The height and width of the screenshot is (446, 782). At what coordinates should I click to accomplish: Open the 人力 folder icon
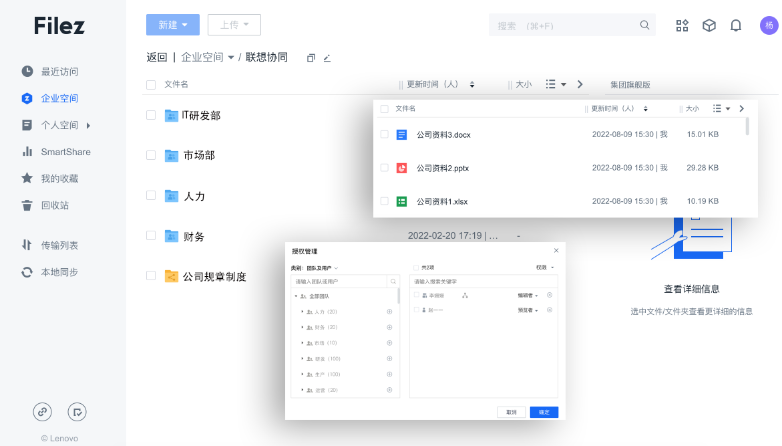tap(171, 196)
